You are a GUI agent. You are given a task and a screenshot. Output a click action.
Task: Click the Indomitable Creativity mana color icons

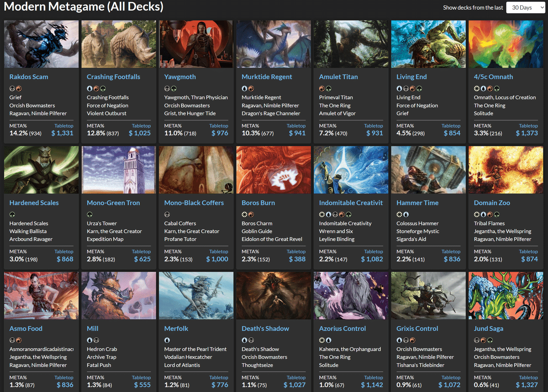click(x=335, y=214)
